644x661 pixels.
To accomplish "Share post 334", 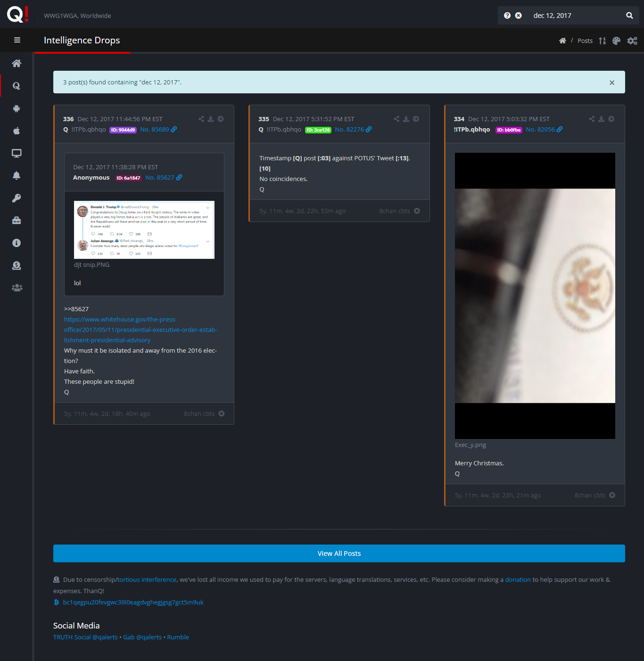I will click(592, 119).
